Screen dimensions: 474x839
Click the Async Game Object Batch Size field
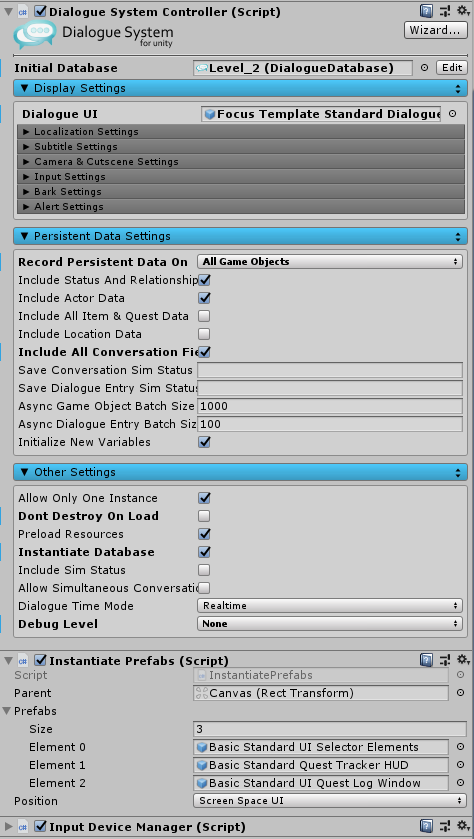[x=330, y=406]
